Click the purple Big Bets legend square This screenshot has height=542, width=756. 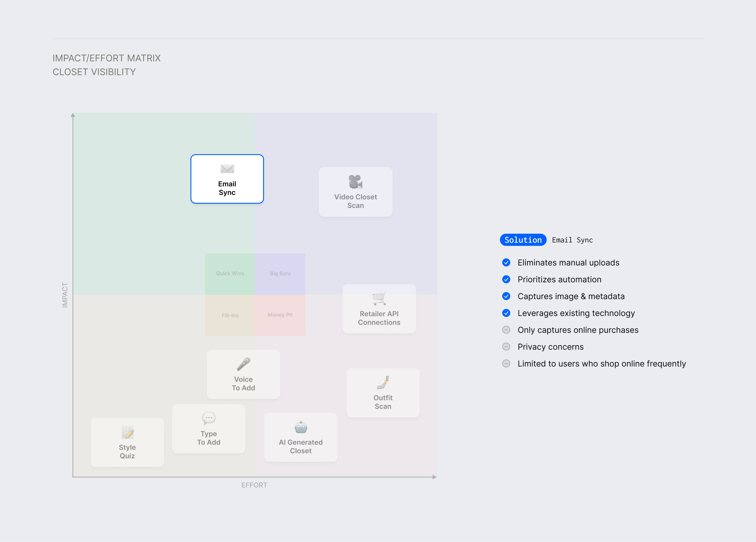coord(280,274)
